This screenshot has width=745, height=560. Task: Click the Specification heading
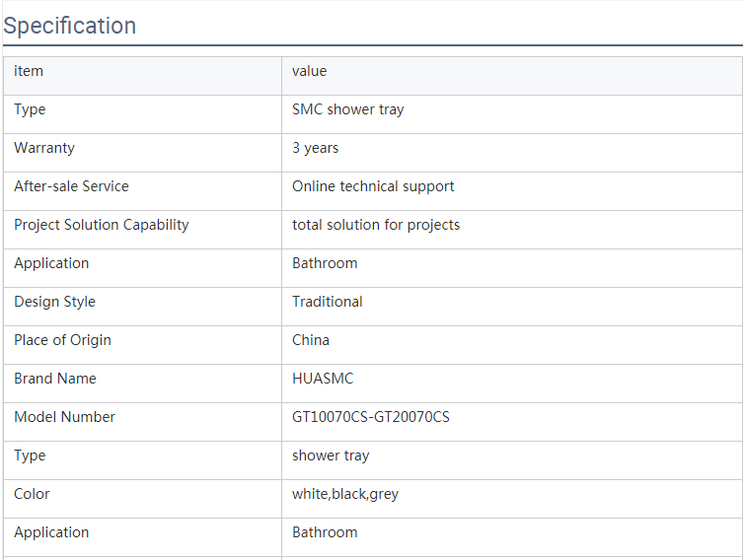pyautogui.click(x=70, y=26)
